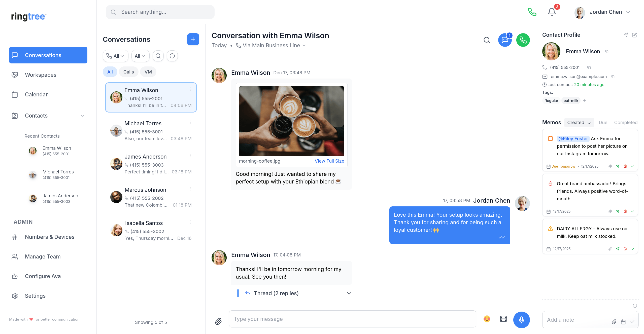The width and height of the screenshot is (644, 334).
Task: Create a new conversation with the plus button
Action: click(193, 39)
